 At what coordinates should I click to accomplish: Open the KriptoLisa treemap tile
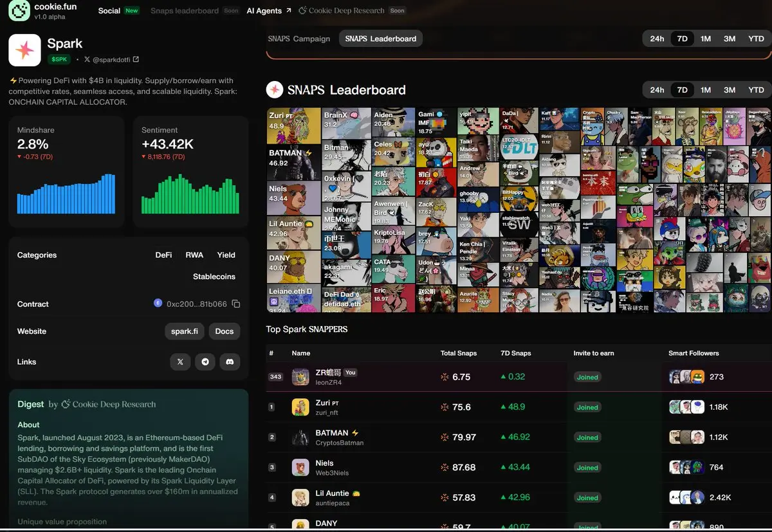point(394,240)
